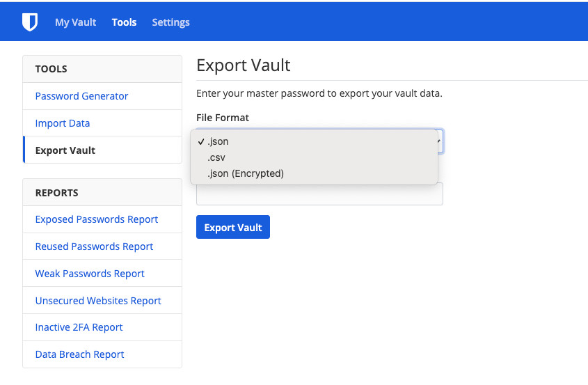Choose the checked .json format option

(218, 141)
